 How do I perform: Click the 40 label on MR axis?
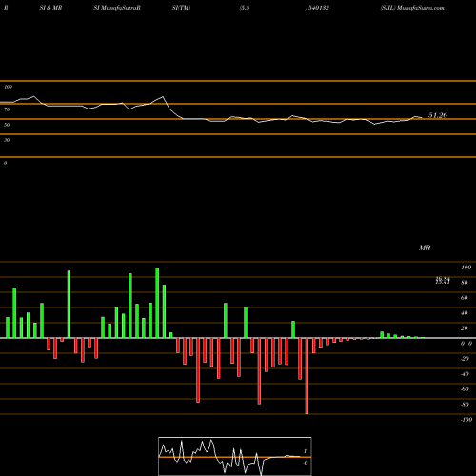(465, 313)
